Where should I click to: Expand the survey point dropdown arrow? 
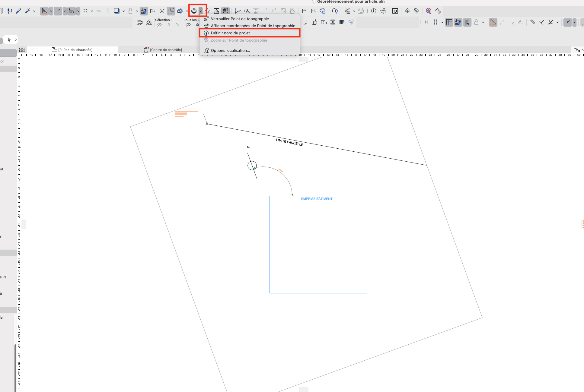pos(201,11)
